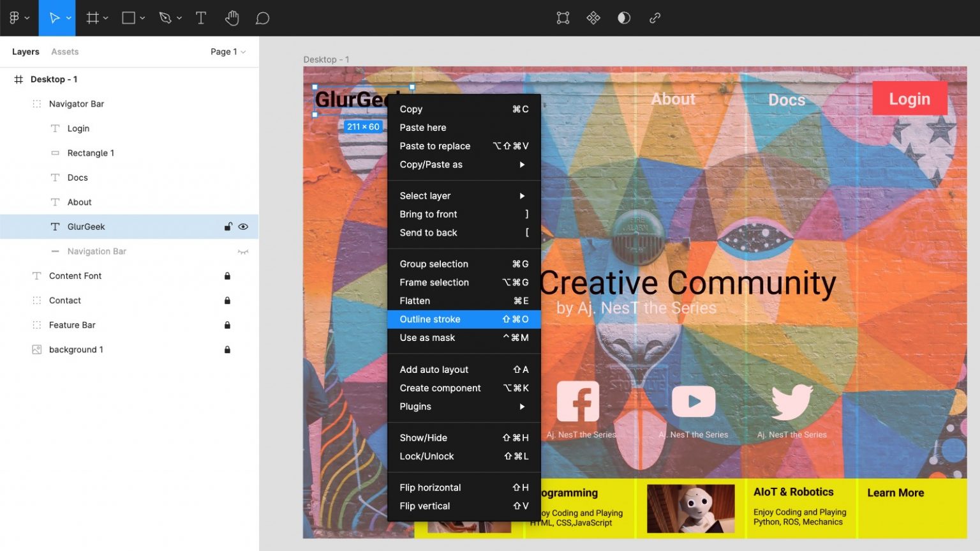Select the Comment tool
This screenshot has height=551, width=980.
point(262,18)
